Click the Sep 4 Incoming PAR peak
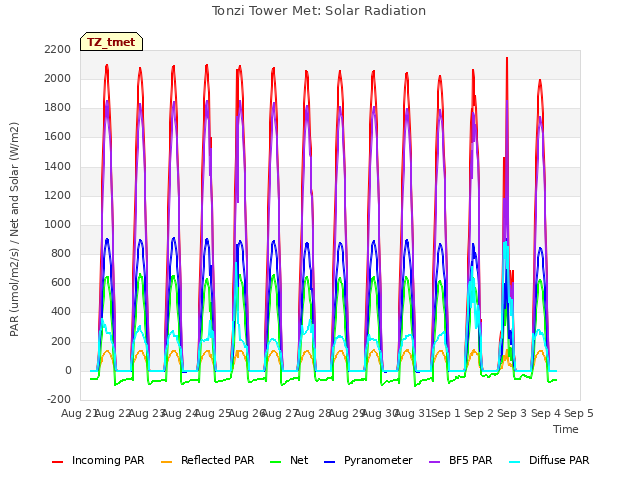The image size is (640, 480). (540, 80)
